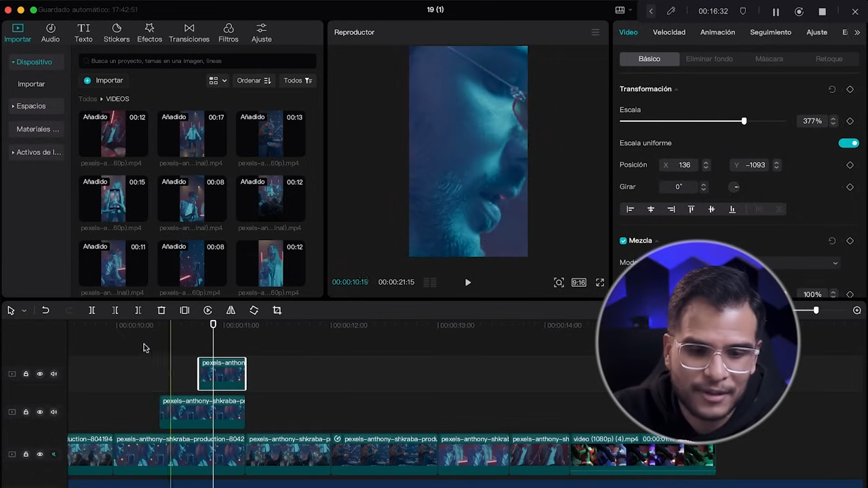Open the crop tool
Viewport: 868px width, 488px height.
click(x=277, y=310)
